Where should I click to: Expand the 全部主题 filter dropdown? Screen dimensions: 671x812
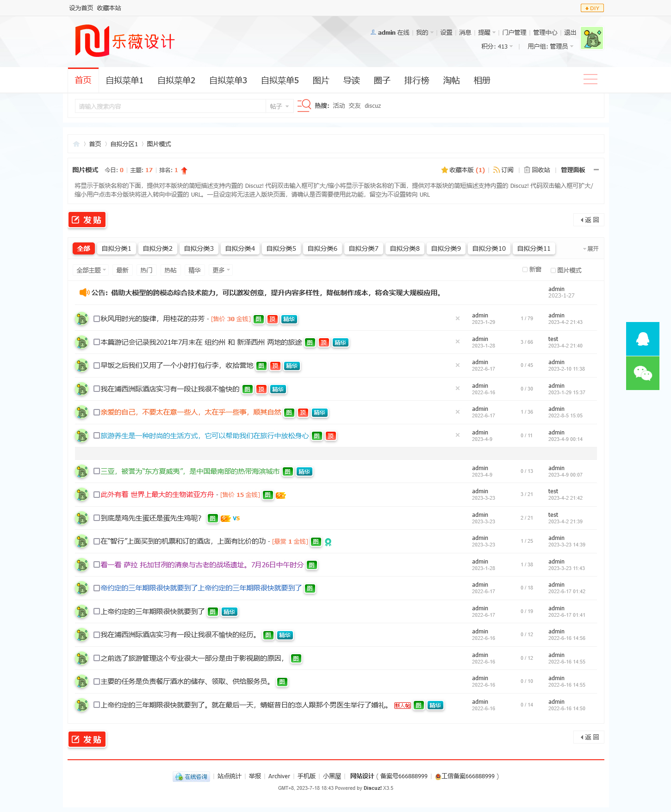pyautogui.click(x=91, y=270)
